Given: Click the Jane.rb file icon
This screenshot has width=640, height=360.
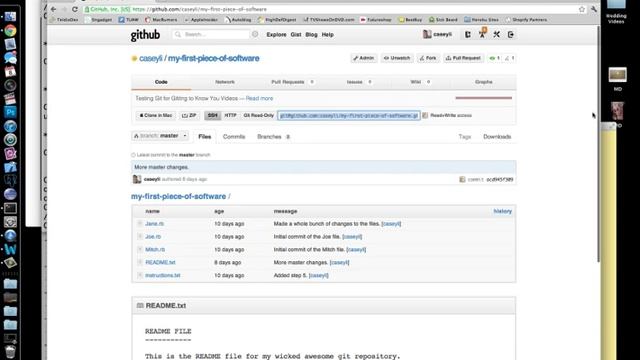Looking at the screenshot, I should point(140,224).
